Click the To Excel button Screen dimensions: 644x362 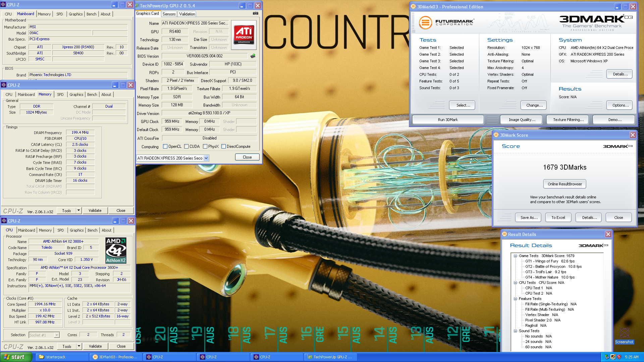[x=558, y=218]
